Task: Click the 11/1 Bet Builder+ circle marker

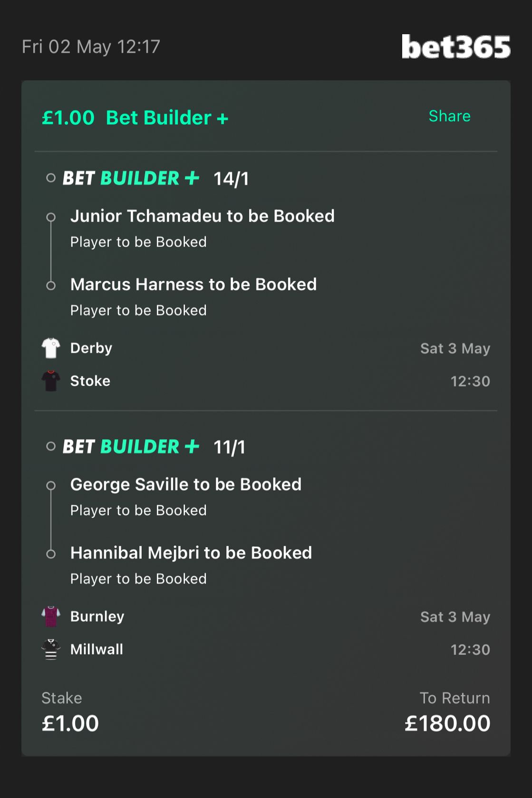Action: pos(51,446)
